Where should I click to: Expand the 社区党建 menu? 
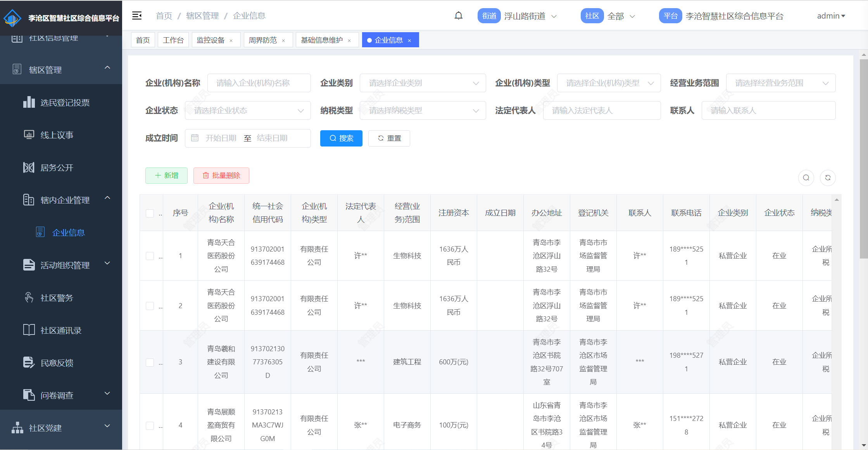[x=107, y=426]
